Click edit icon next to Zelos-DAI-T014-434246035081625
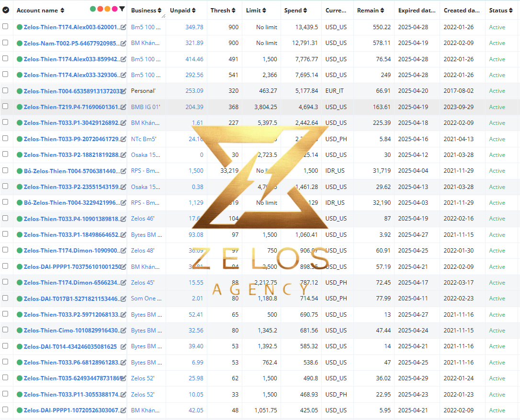Screen dimensions: 520x420 coord(124,346)
